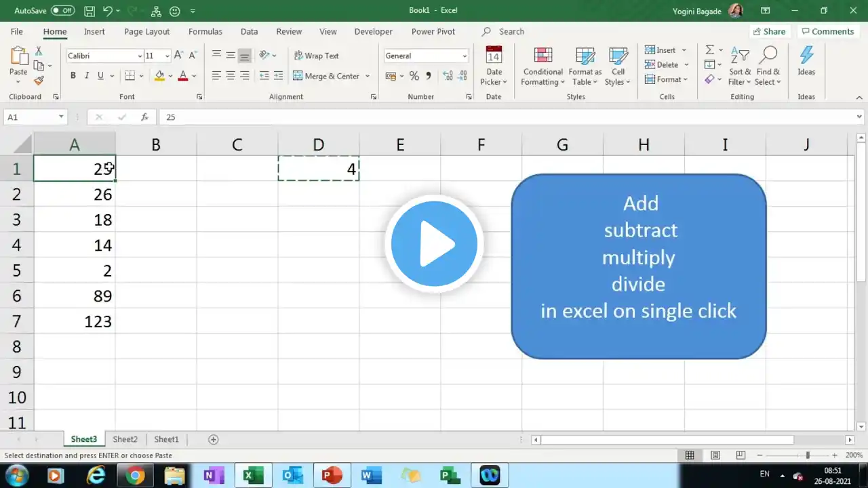Add a new sheet with the plus button
868x488 pixels.
point(213,439)
